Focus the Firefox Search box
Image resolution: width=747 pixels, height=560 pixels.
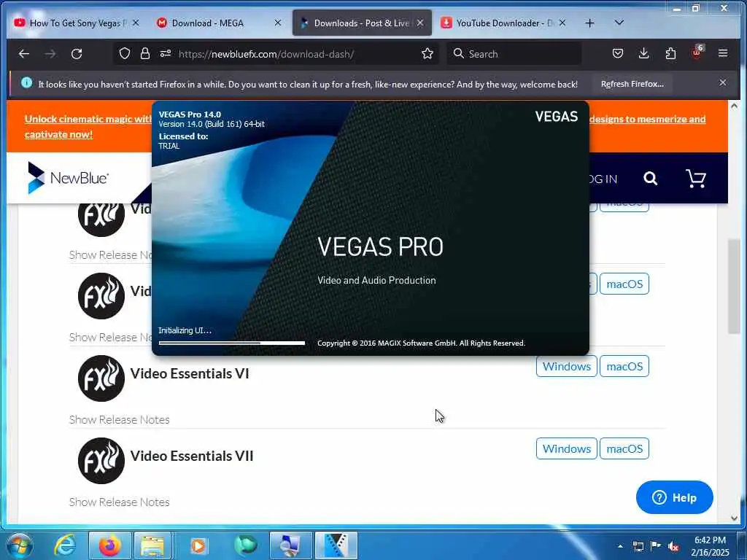[514, 54]
